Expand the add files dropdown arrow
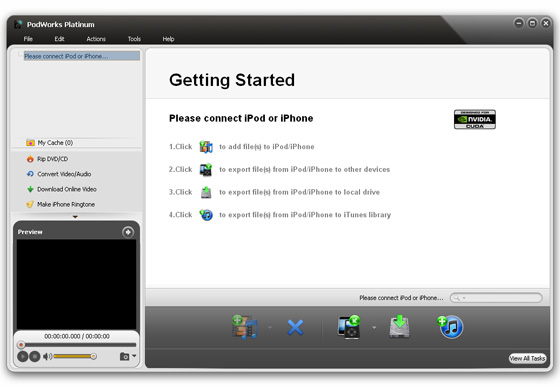 click(270, 327)
